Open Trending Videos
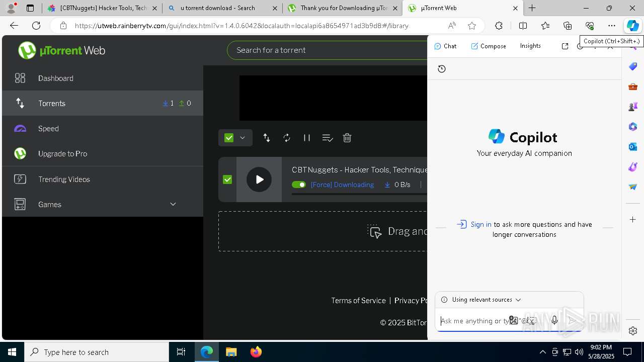644x362 pixels. (x=103, y=179)
